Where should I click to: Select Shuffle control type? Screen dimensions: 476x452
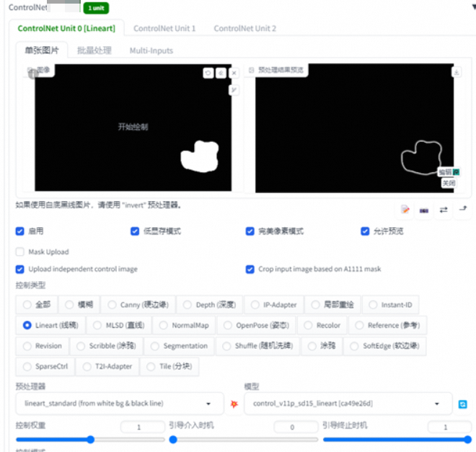click(x=257, y=346)
